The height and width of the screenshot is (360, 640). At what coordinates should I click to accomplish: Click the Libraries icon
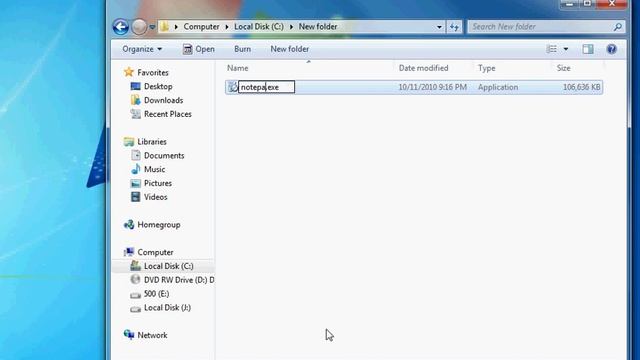(129, 142)
